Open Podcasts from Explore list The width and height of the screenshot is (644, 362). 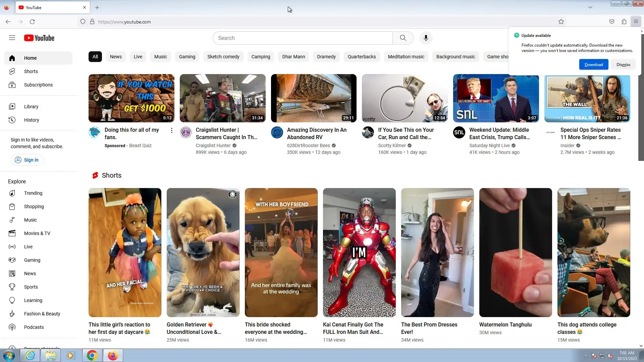34,327
